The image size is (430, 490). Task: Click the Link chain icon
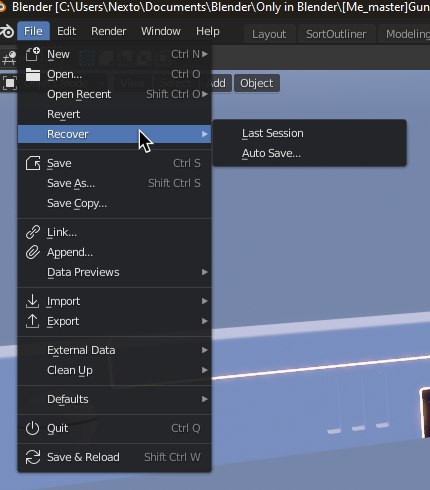click(33, 232)
